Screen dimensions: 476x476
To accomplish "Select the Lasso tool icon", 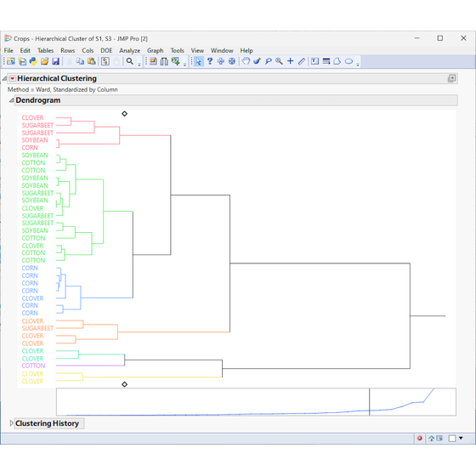I will [x=268, y=61].
